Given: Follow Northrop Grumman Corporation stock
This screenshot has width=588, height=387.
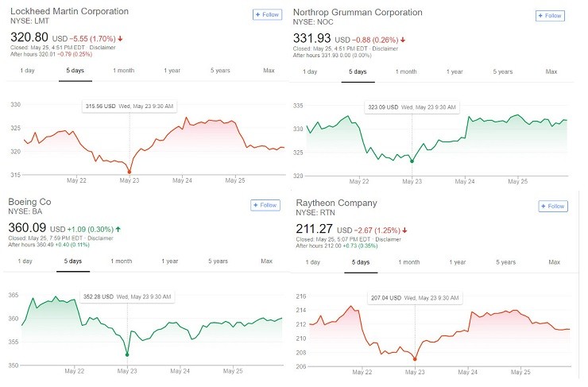Looking at the screenshot, I should click(550, 16).
